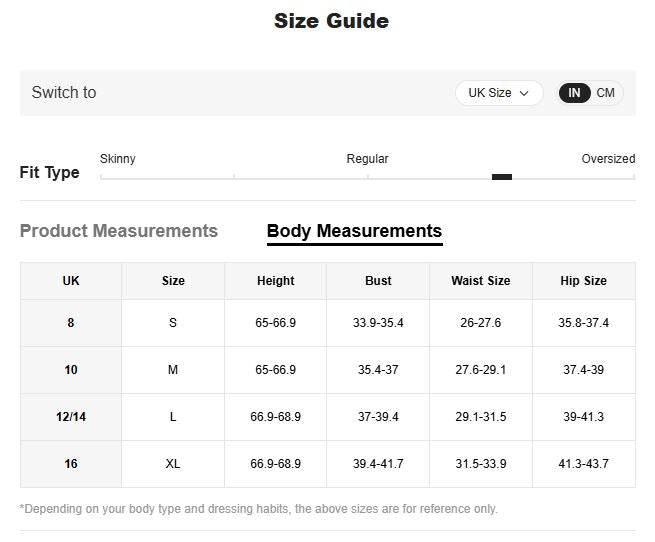Click the Waist Size column header
655x542 pixels.
tap(480, 281)
